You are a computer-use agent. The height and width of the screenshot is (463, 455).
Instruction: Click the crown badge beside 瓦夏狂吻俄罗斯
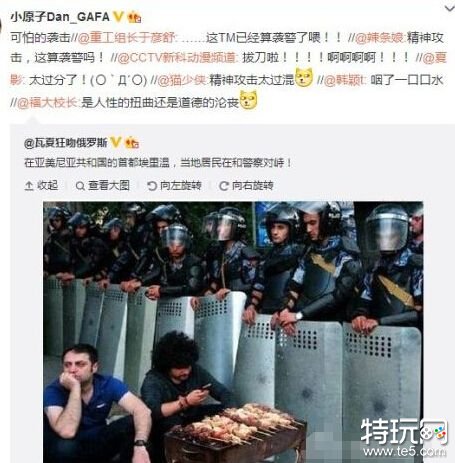pyautogui.click(x=132, y=143)
